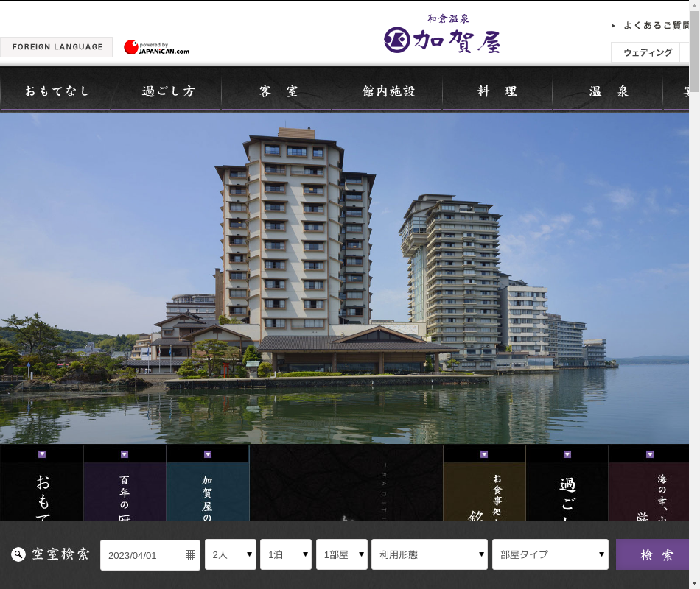Open the 部屋タイプ room type dropdown

(x=550, y=554)
